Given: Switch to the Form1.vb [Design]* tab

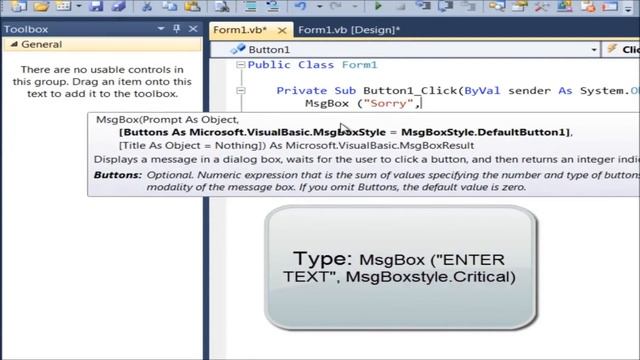Looking at the screenshot, I should (349, 30).
